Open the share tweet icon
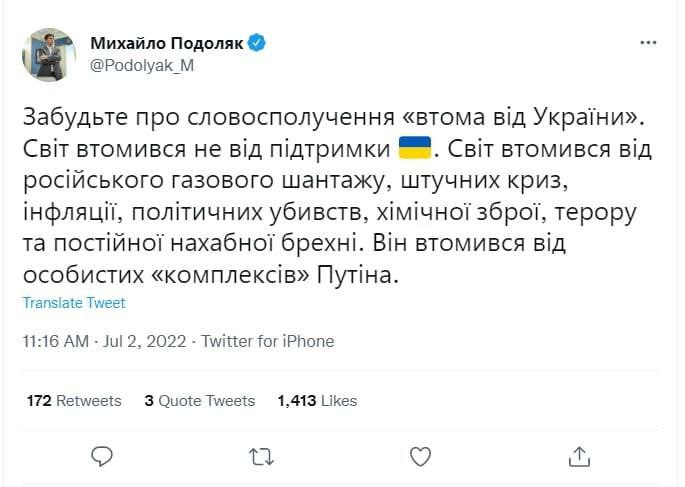 [580, 457]
